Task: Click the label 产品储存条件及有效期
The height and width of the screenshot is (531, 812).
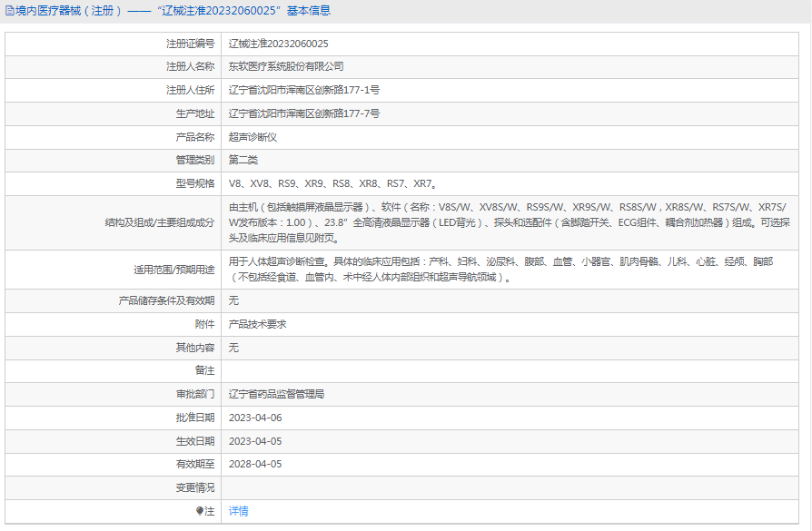Action: [166, 300]
